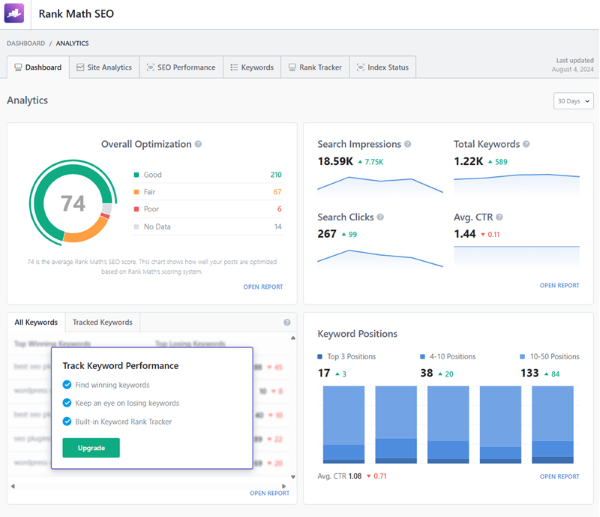Go to the Index Status tab
The image size is (600, 517).
click(x=382, y=67)
